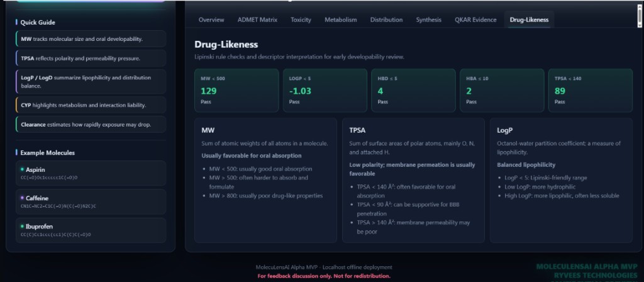
Task: Click the MW description card title
Action: click(208, 130)
